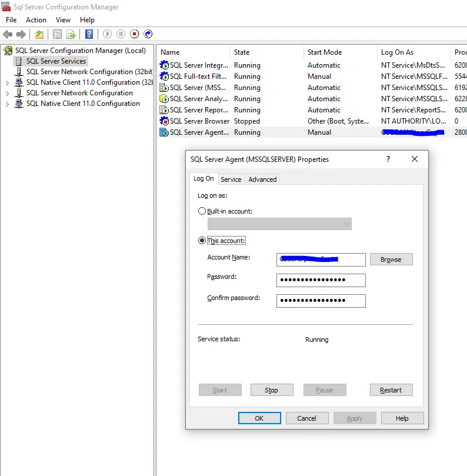Click the SQL Server Browser service icon
Screen dimensions: 467x476
(x=164, y=121)
